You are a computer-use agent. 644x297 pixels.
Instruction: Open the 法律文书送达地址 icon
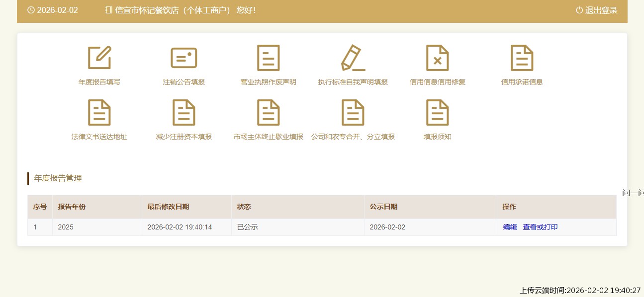(x=99, y=112)
